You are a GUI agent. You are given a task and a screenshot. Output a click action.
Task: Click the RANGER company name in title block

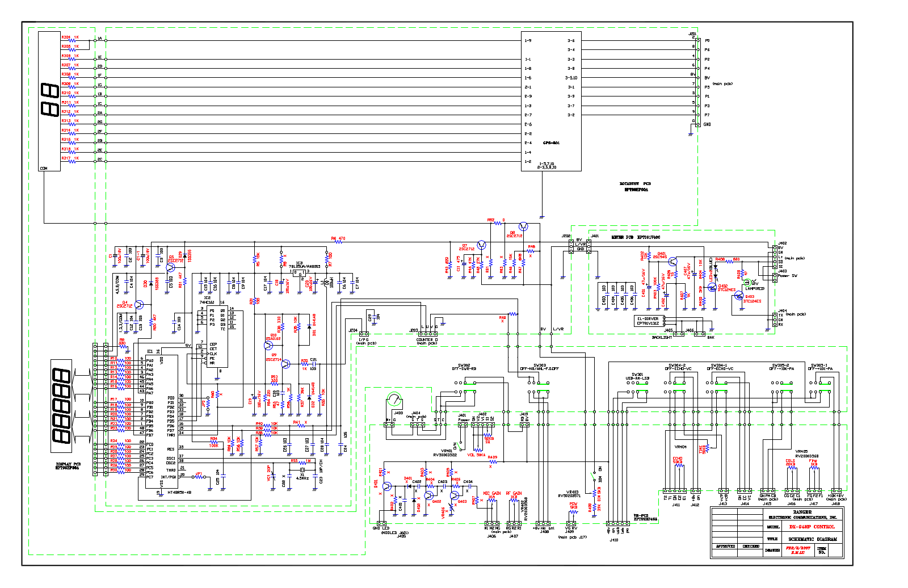(802, 512)
